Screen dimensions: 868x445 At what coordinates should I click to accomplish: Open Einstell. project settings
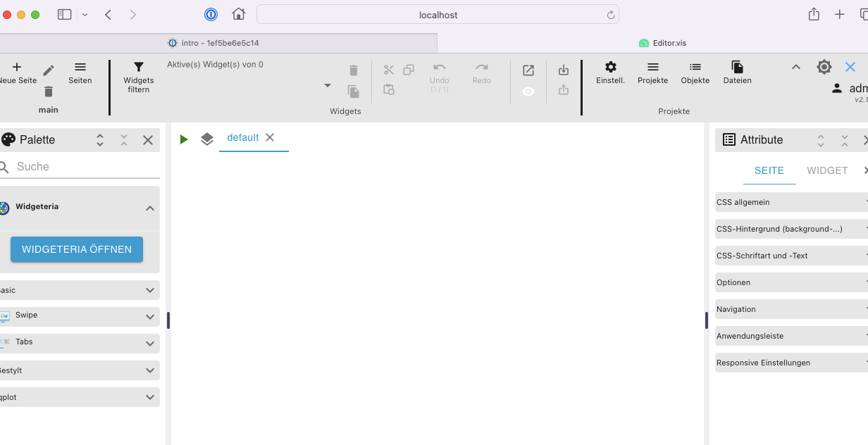pyautogui.click(x=611, y=73)
